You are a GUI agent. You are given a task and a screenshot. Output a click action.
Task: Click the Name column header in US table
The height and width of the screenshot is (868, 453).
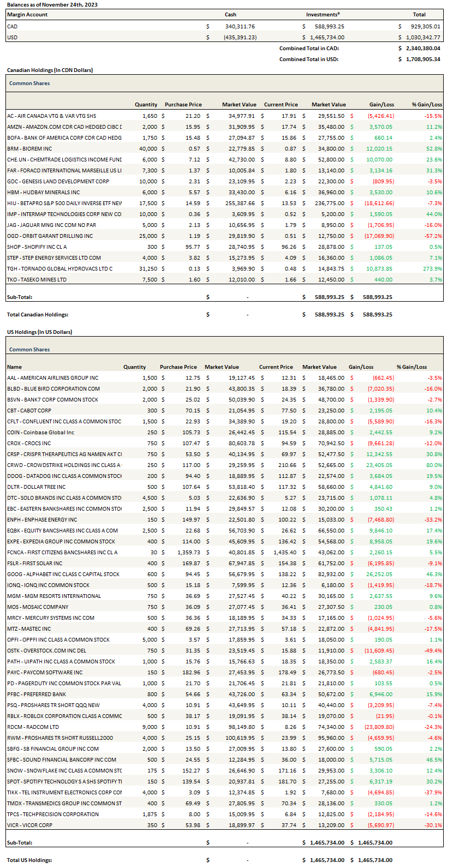click(x=15, y=367)
